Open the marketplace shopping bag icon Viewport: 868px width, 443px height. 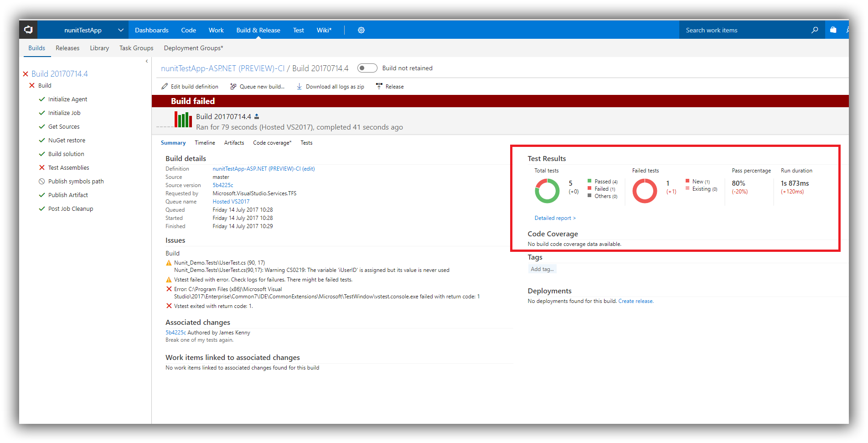tap(833, 30)
